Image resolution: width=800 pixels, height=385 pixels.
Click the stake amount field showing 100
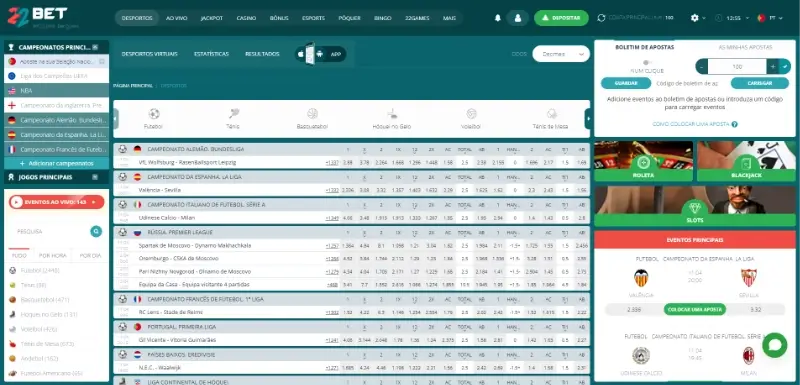pyautogui.click(x=737, y=66)
